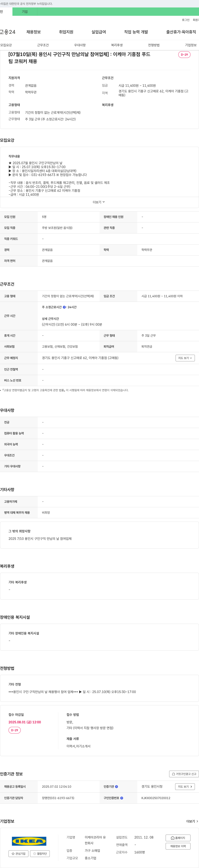This screenshot has height=868, width=199.
Task: Click the 구인인증번호 value KJKX002507020012
Action: coord(155,798)
